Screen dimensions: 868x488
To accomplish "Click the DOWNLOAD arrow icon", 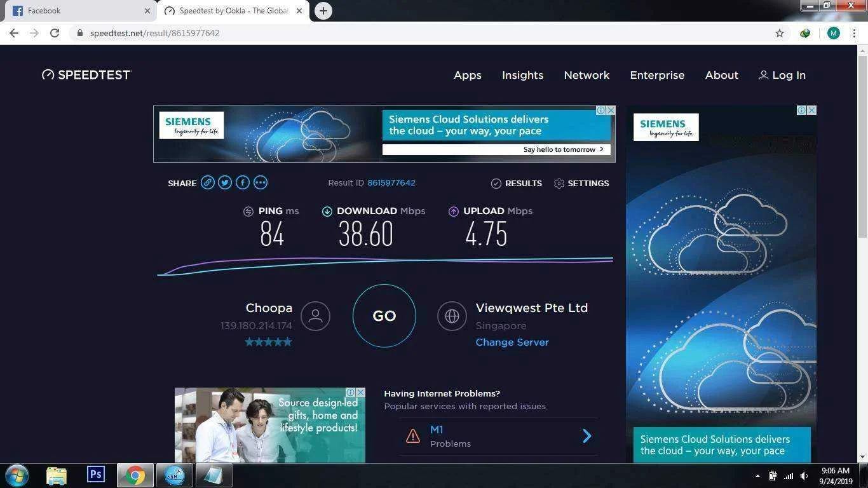I will coord(327,212).
